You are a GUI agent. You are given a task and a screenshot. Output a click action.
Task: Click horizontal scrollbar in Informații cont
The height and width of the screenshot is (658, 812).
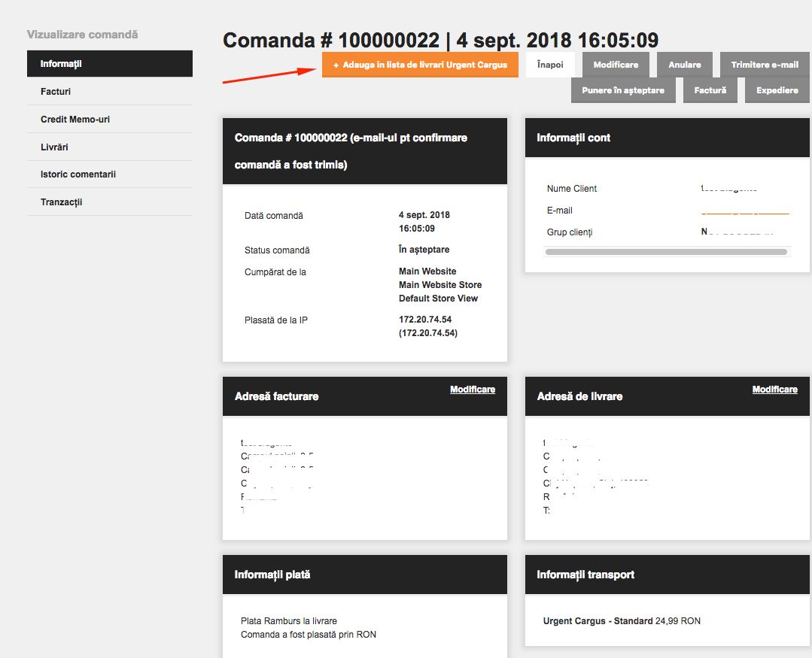pos(666,252)
